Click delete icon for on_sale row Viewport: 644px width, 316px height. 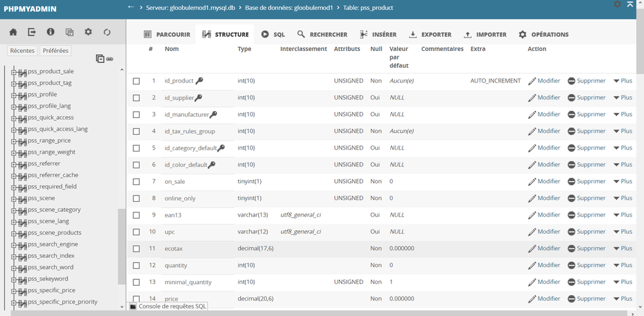[x=571, y=181]
